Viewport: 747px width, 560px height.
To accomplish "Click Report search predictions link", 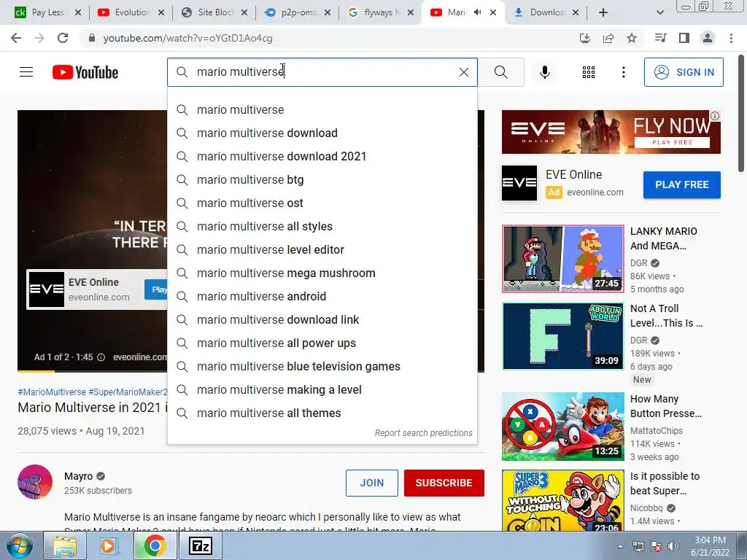I will coord(423,433).
